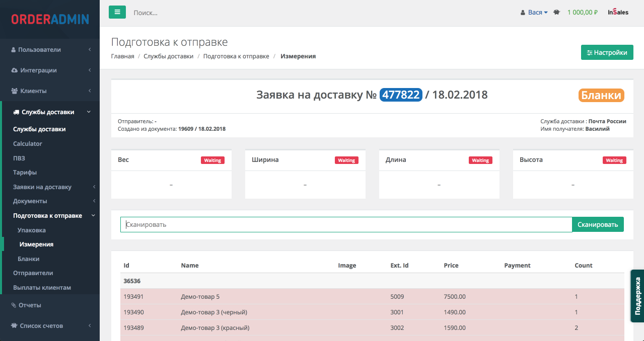
Task: Click the Демо-товар 3 (красный) row name
Action: (x=215, y=328)
